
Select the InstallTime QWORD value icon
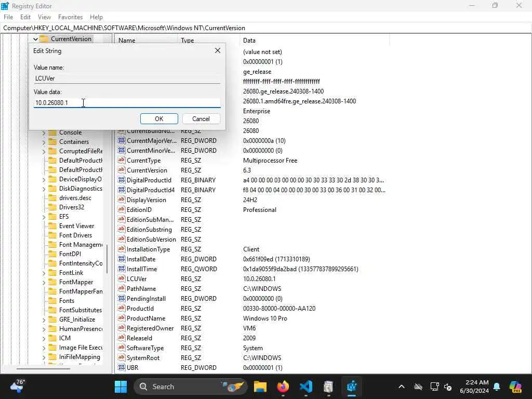[122, 269]
